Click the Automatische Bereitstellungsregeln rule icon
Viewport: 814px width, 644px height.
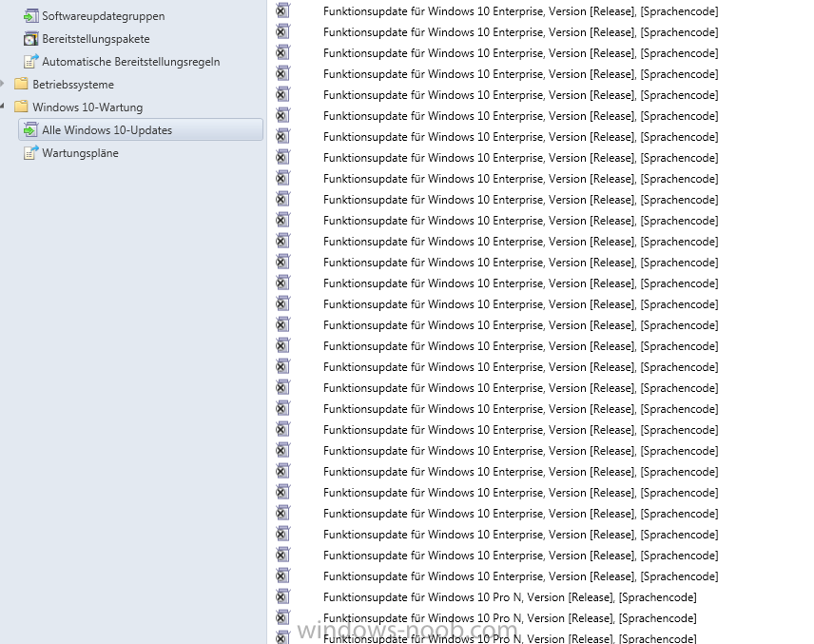click(x=31, y=62)
